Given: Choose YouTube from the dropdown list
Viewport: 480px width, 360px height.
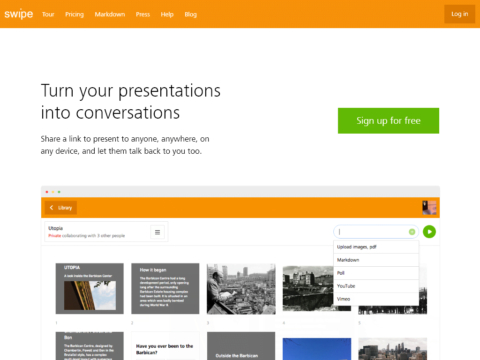Looking at the screenshot, I should point(376,286).
